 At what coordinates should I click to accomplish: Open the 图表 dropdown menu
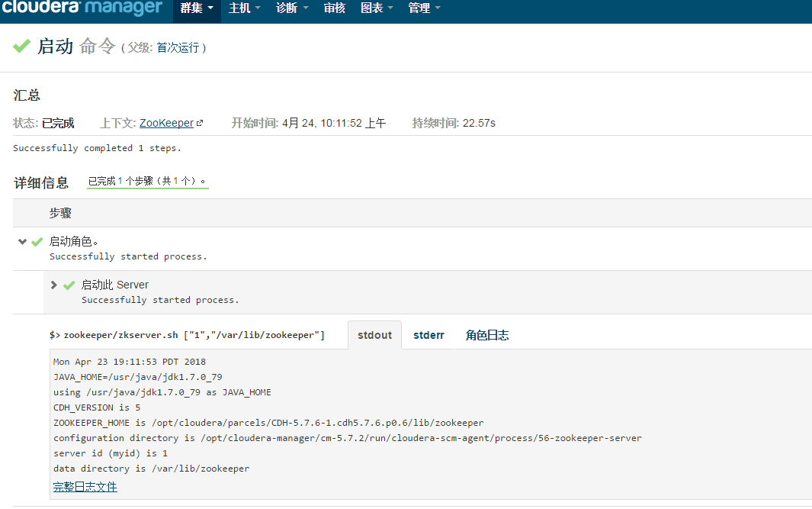pyautogui.click(x=377, y=8)
